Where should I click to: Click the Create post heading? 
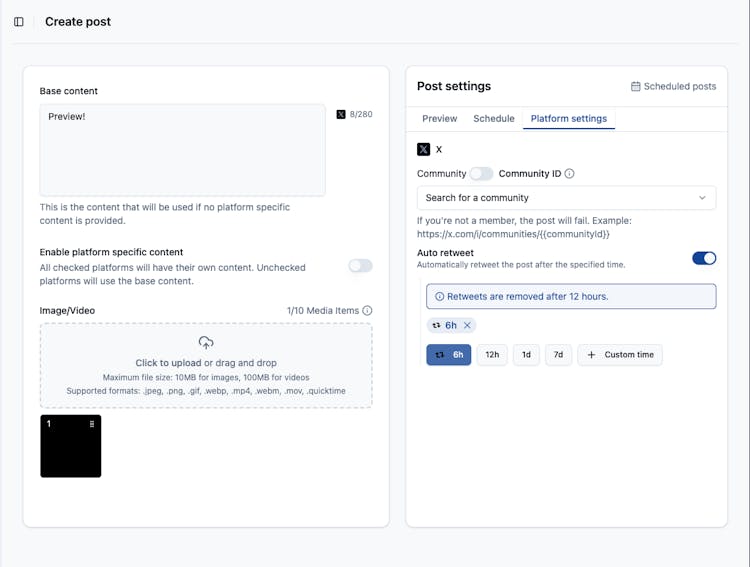click(78, 22)
